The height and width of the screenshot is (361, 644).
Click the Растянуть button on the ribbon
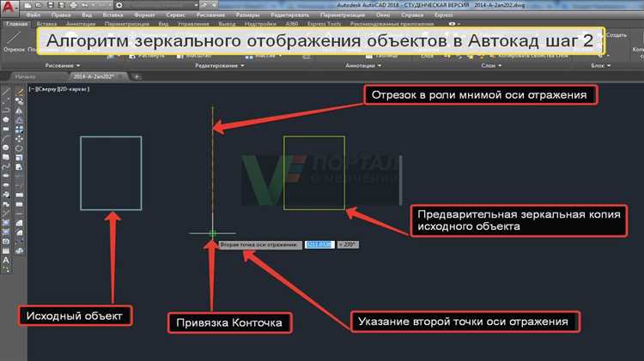pos(147,56)
